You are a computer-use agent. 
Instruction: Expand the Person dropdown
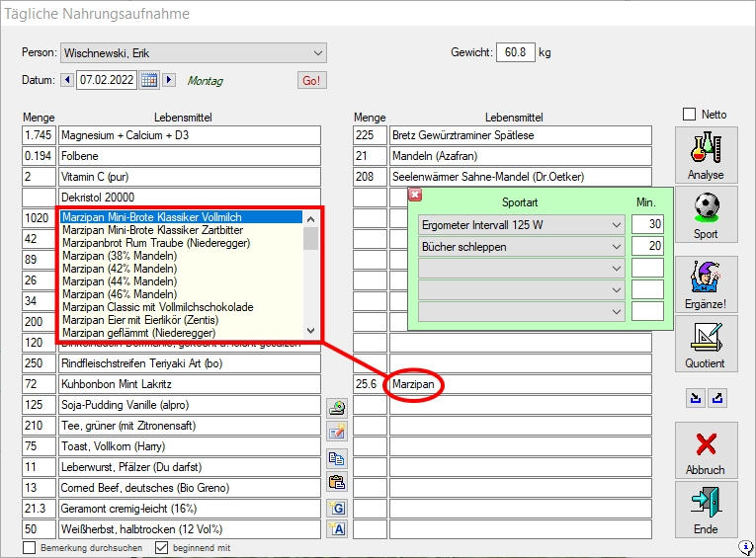click(317, 53)
